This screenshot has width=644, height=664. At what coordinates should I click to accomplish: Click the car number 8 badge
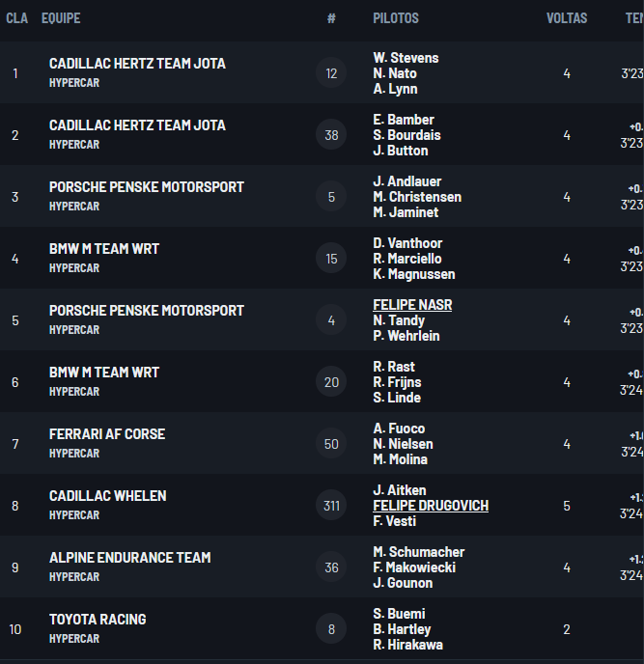point(331,629)
